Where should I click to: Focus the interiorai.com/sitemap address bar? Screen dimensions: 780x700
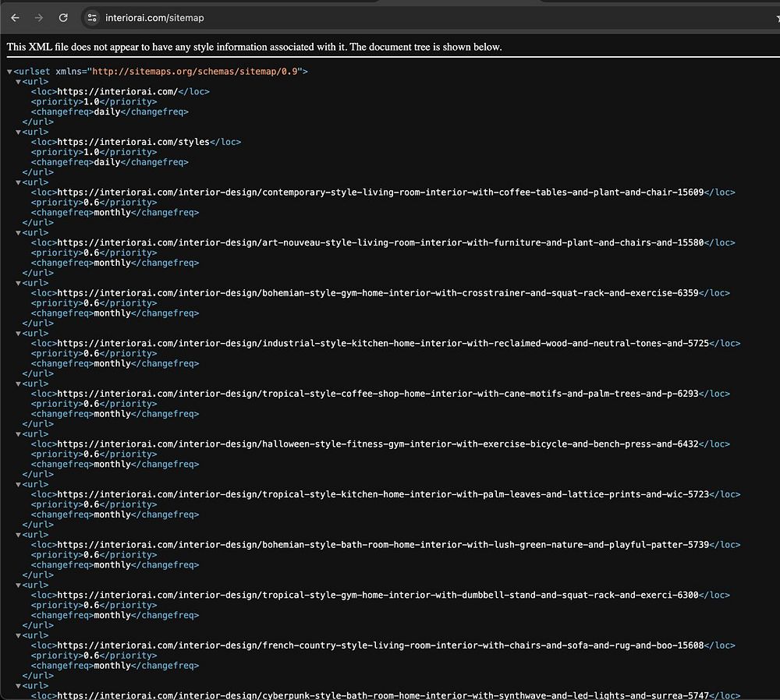pyautogui.click(x=154, y=18)
